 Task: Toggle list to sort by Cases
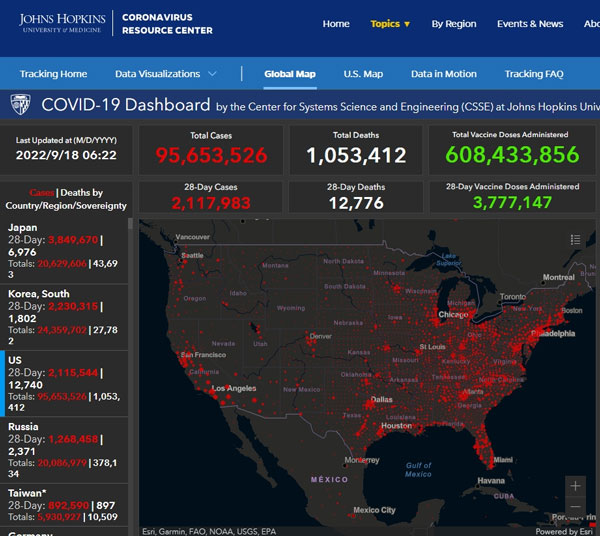pos(41,192)
